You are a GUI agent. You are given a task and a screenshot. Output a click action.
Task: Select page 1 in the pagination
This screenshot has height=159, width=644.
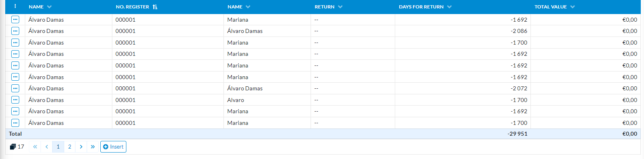[x=58, y=147]
